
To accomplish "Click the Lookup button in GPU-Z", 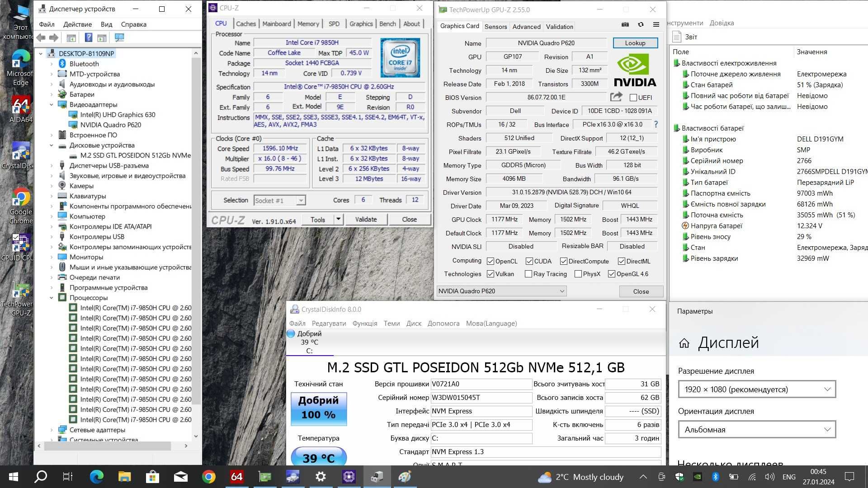I will click(635, 43).
